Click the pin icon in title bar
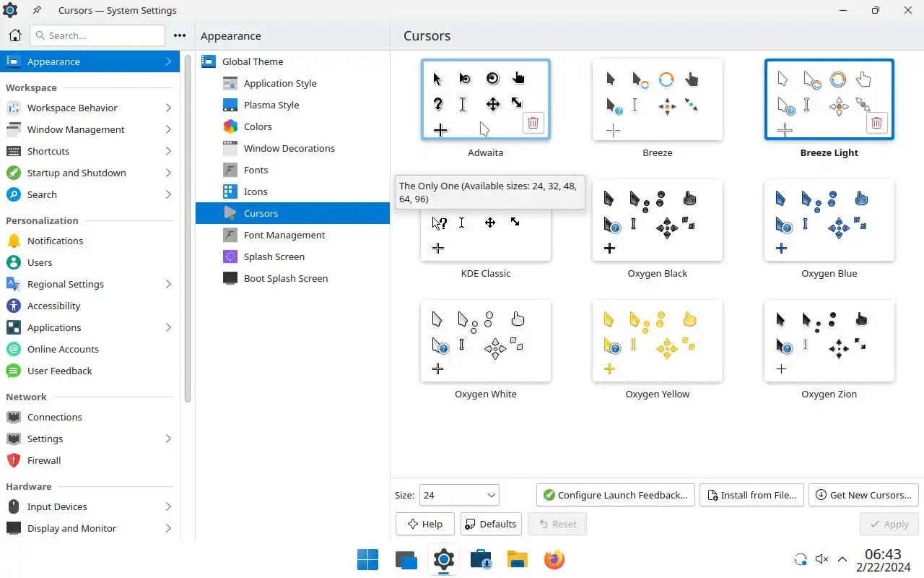The image size is (924, 578). click(37, 11)
